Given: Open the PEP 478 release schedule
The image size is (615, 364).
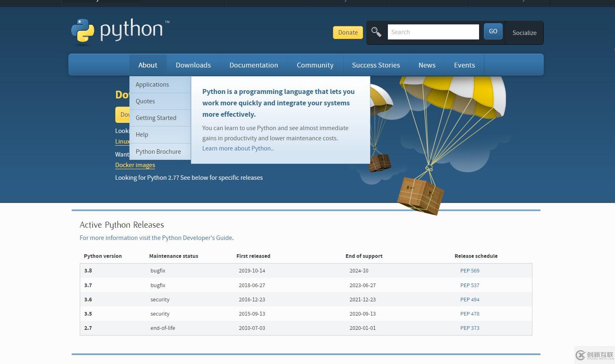Looking at the screenshot, I should click(x=470, y=314).
